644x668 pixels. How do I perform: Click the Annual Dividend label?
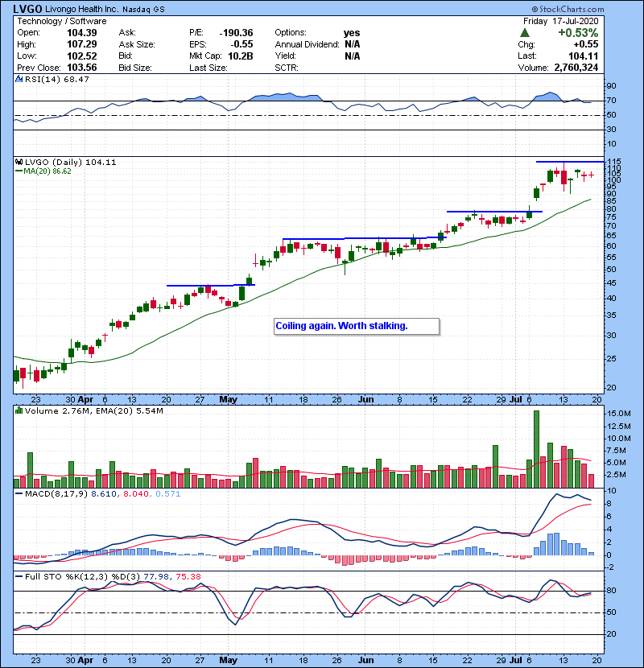pyautogui.click(x=307, y=44)
